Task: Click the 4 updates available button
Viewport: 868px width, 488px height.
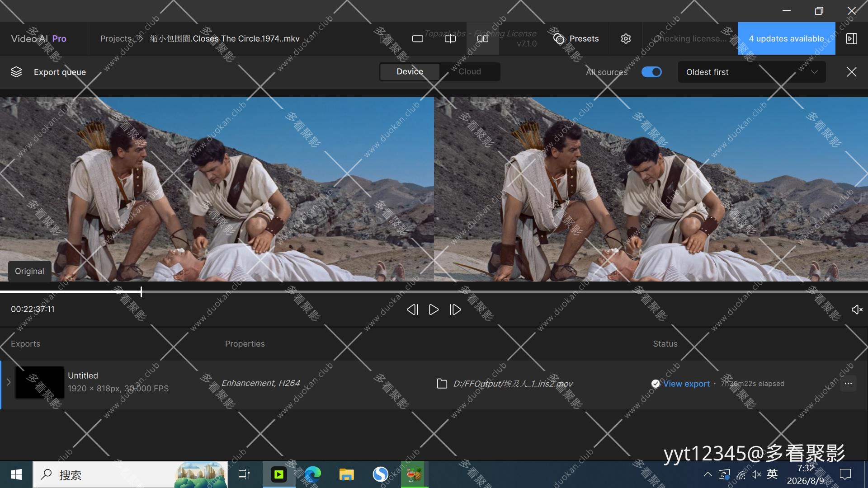Action: click(787, 38)
